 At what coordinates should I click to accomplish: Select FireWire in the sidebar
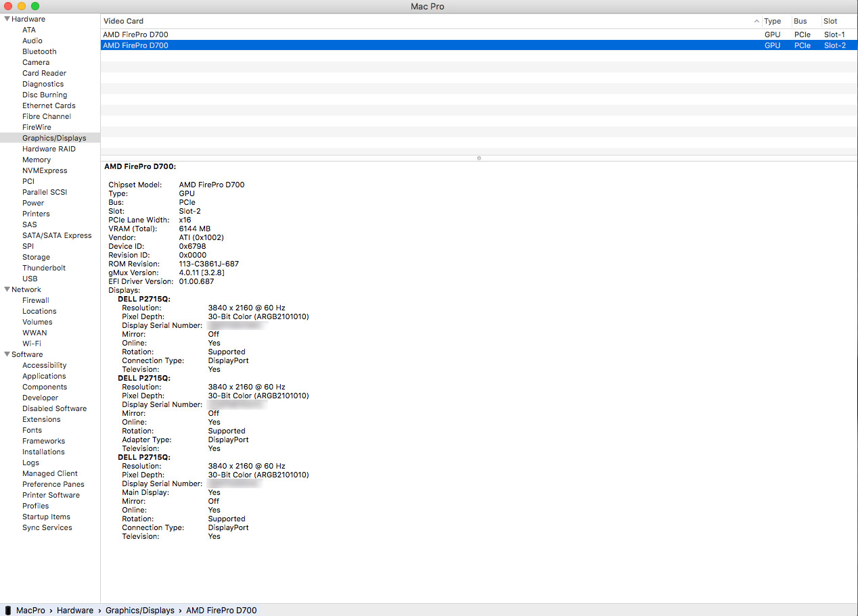click(37, 127)
